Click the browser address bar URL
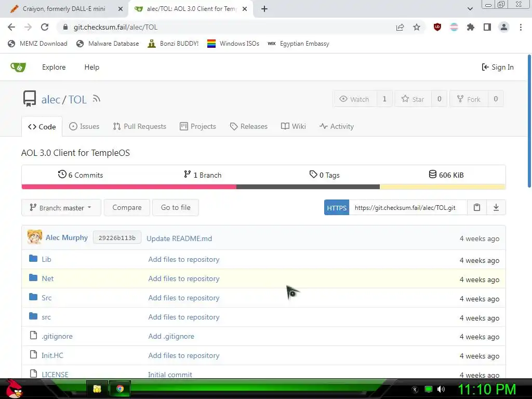The height and width of the screenshot is (399, 532). click(x=115, y=27)
